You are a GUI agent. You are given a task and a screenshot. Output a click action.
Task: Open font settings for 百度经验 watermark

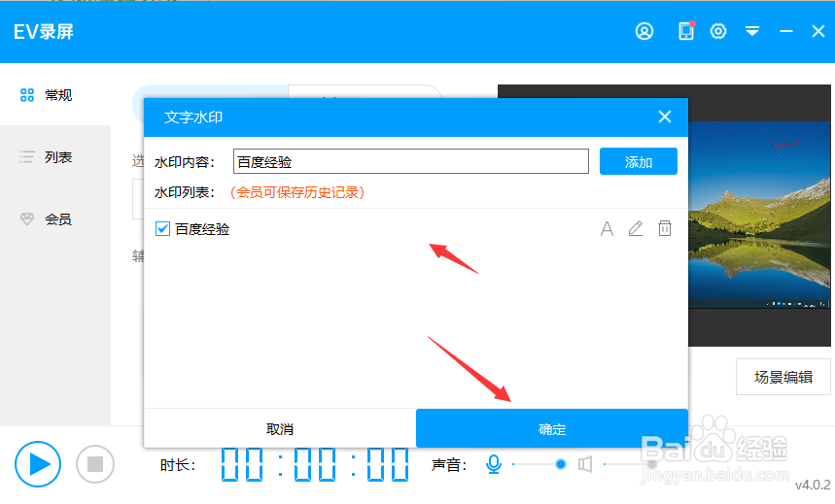point(608,229)
